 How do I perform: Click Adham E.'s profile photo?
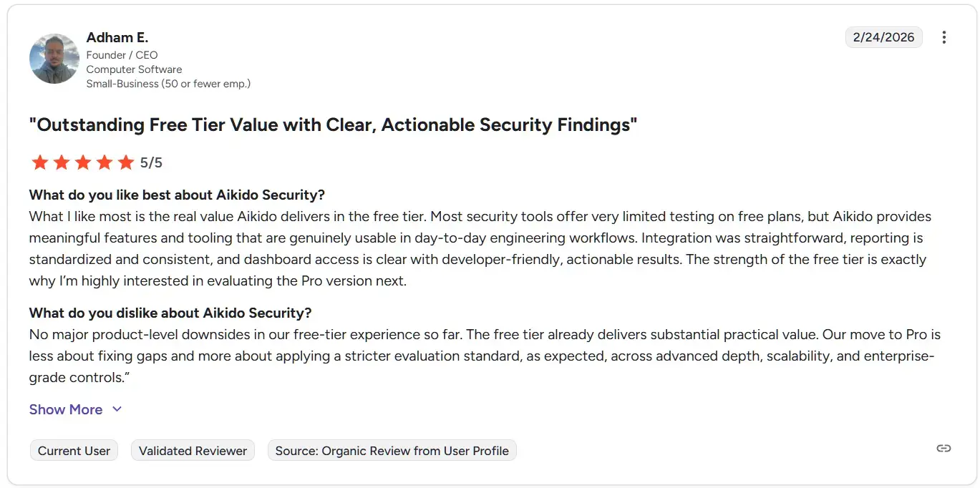pos(54,59)
